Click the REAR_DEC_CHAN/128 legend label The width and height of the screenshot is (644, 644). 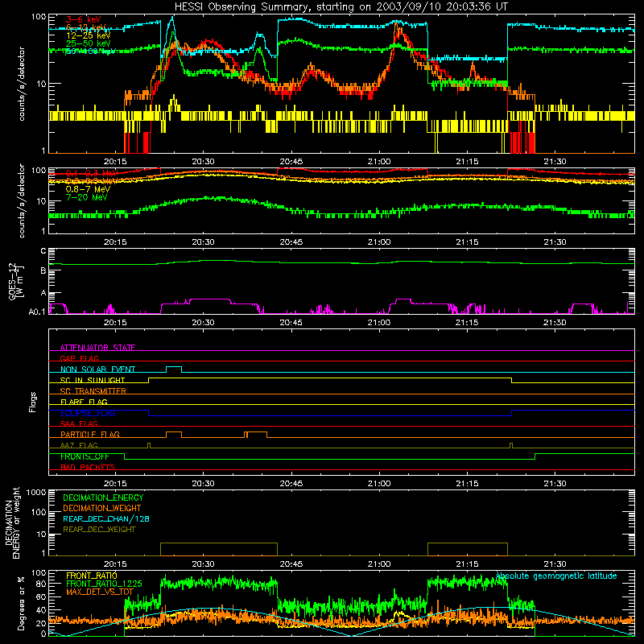point(106,518)
